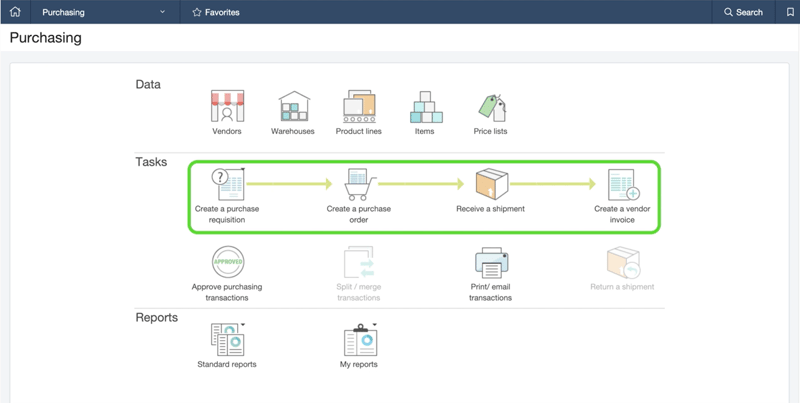Image resolution: width=800 pixels, height=403 pixels.
Task: Click the Vendors label
Action: click(x=227, y=131)
